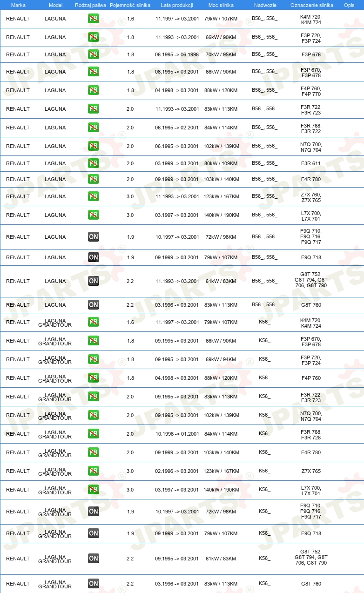Click '123kW / 167KM' in the Laguna B56_ row
The image size is (364, 593).
pos(221,196)
